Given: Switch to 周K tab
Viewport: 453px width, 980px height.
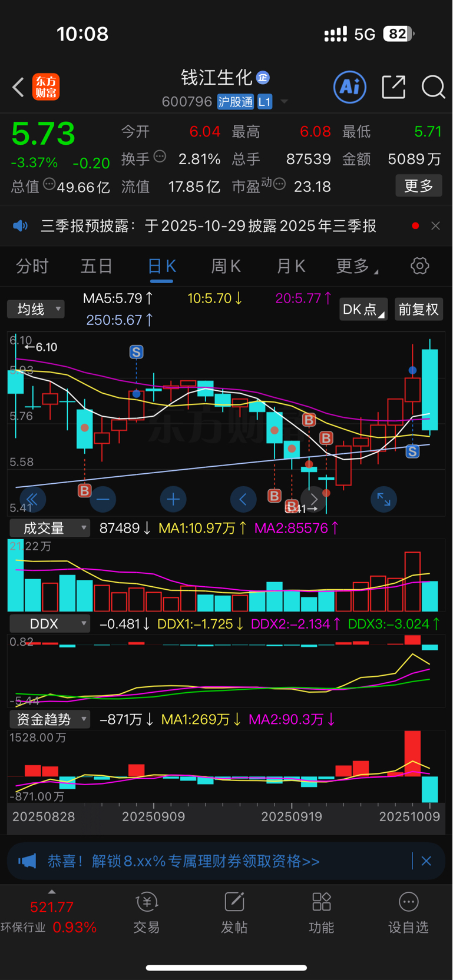Looking at the screenshot, I should point(226,267).
